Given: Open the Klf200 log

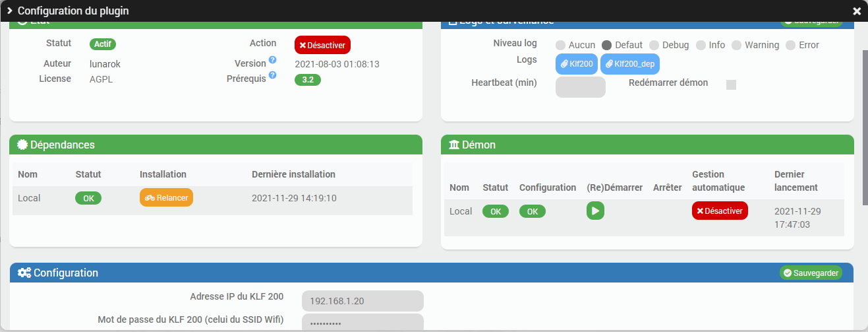Looking at the screenshot, I should (x=577, y=64).
